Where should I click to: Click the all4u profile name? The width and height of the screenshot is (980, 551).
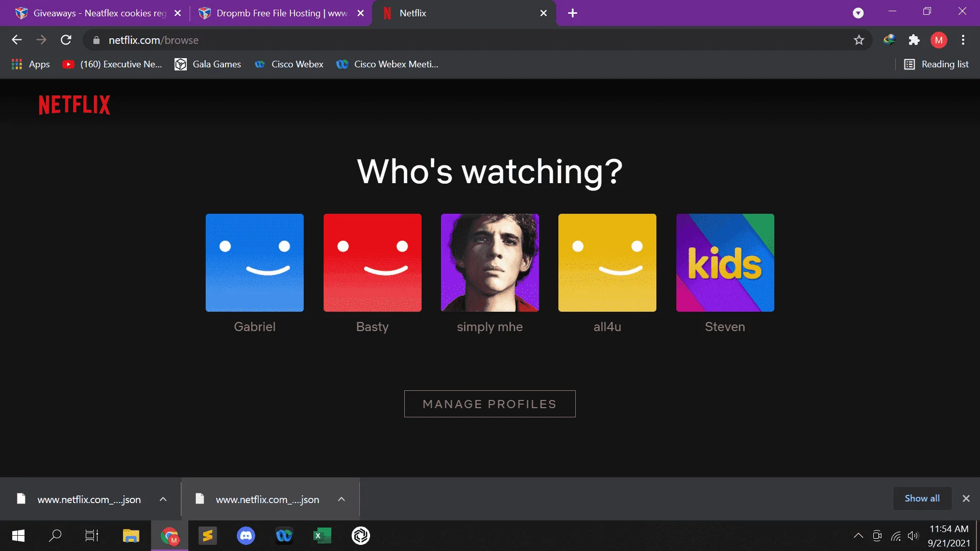click(x=607, y=327)
